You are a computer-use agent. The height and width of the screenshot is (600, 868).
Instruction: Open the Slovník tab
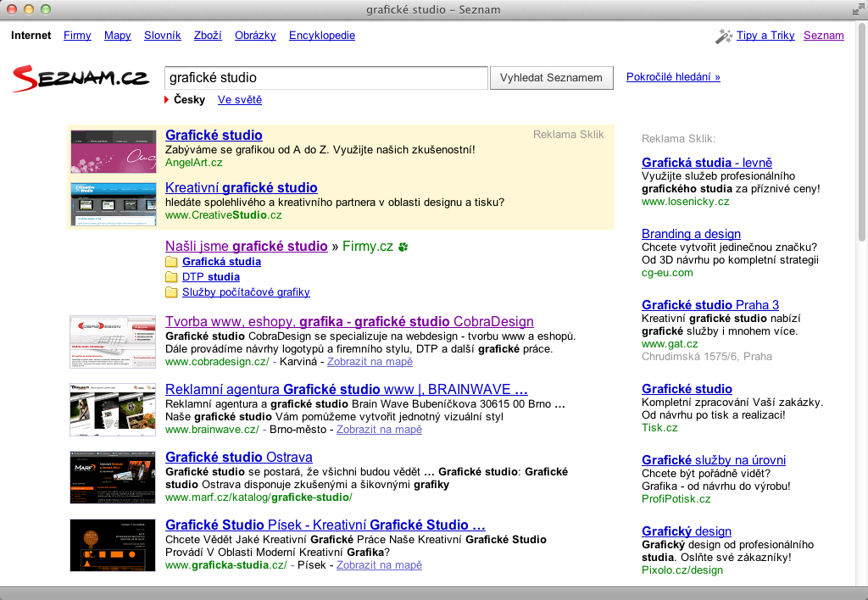(162, 36)
